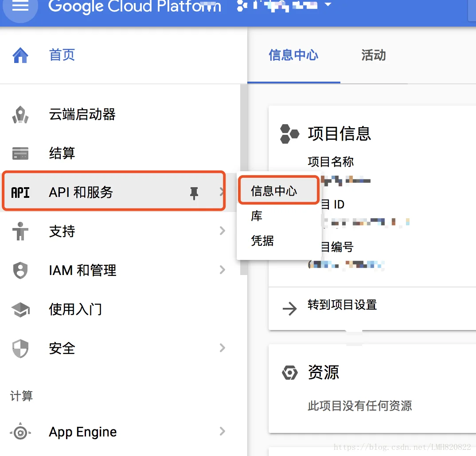Open 支持 in the sidebar
The width and height of the screenshot is (476, 456).
pyautogui.click(x=62, y=231)
